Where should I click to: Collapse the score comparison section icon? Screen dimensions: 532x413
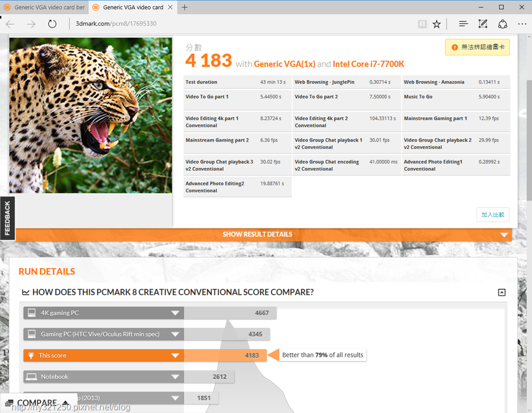coord(502,293)
